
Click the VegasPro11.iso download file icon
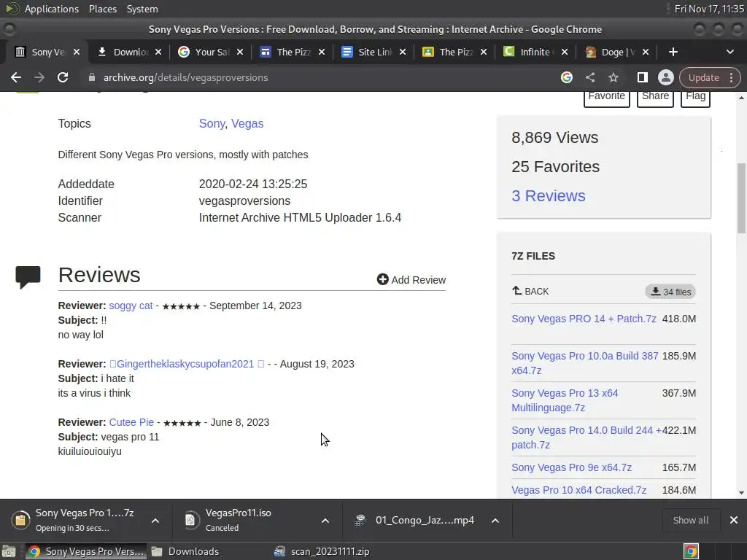click(x=190, y=520)
